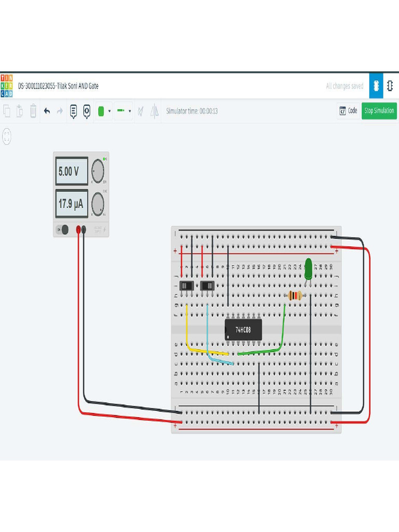Open the Tinkercad home logo
This screenshot has width=399, height=532.
(6, 86)
